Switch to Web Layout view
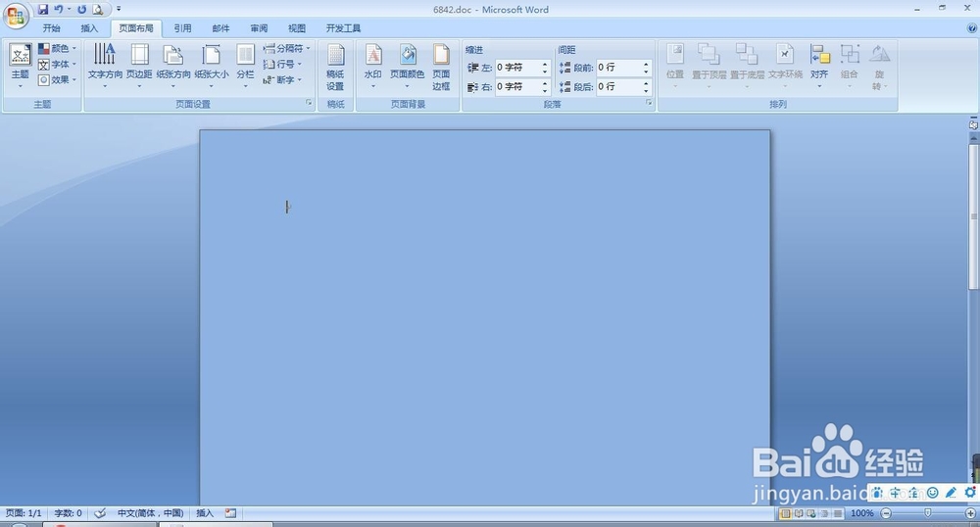Viewport: 980px width, 527px height. (811, 513)
